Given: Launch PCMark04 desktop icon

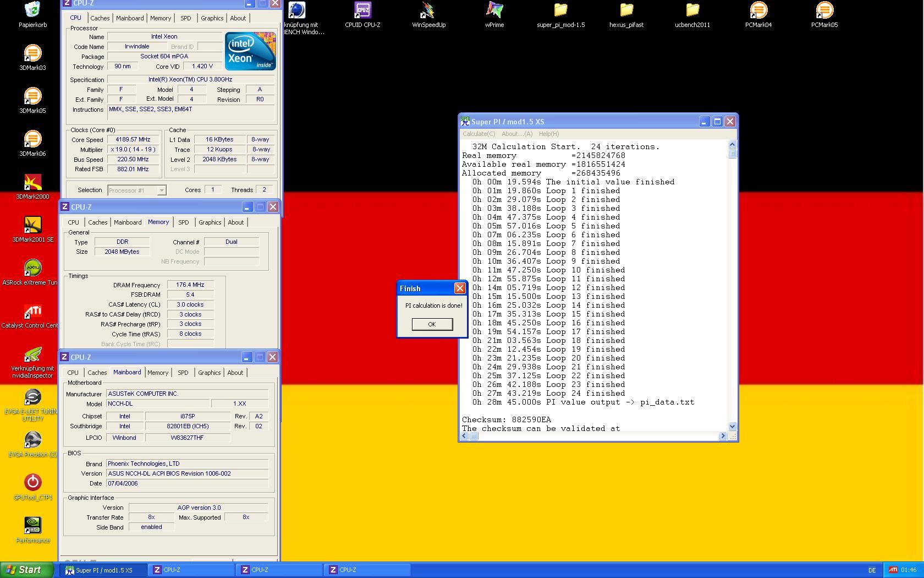Looking at the screenshot, I should pyautogui.click(x=758, y=10).
